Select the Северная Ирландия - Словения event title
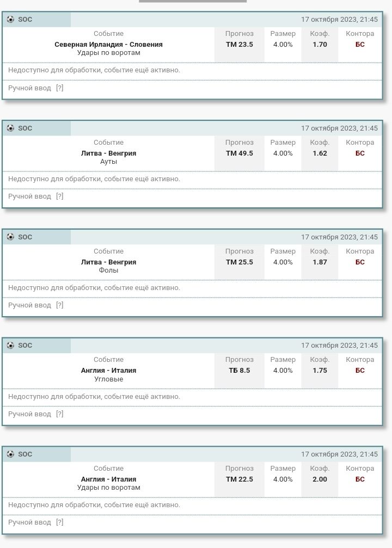392x548 pixels. tap(108, 45)
